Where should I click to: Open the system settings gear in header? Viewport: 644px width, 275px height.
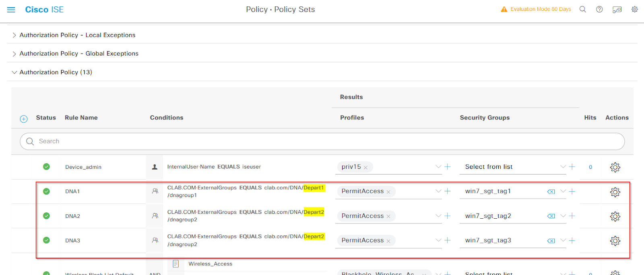635,9
